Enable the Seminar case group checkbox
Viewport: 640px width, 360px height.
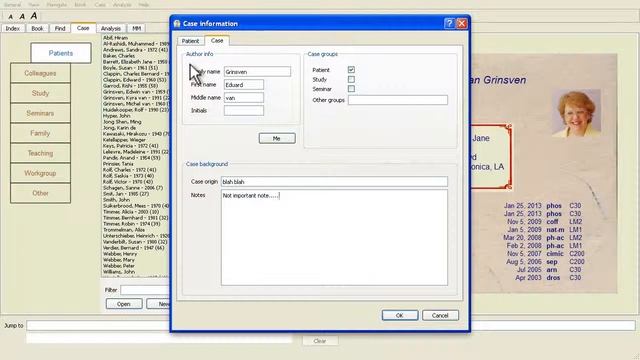tap(351, 89)
